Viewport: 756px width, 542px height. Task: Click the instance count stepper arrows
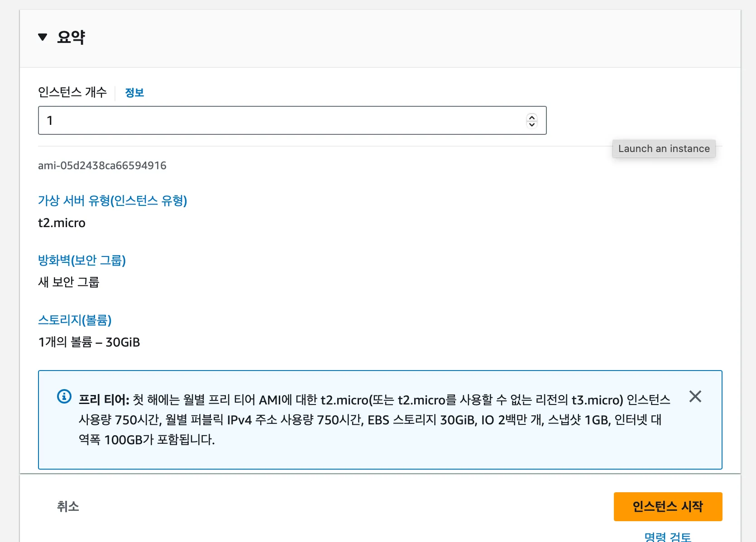pos(532,121)
